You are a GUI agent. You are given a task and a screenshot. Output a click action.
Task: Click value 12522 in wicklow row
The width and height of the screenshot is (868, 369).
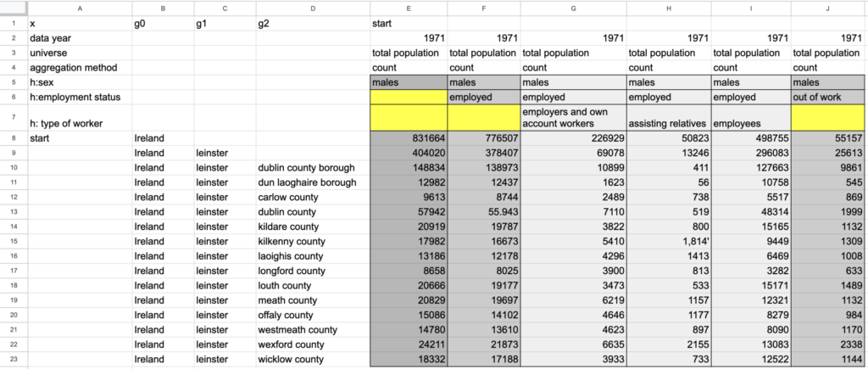coord(751,360)
